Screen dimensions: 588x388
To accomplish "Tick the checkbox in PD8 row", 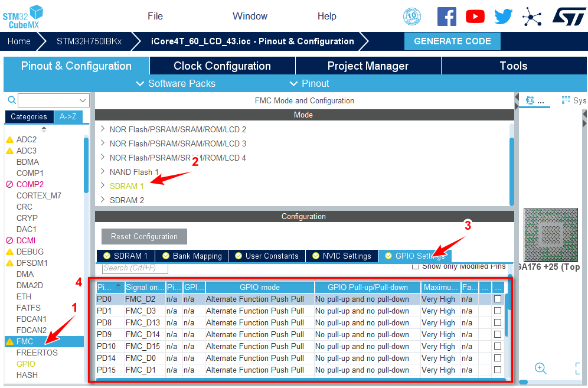I will [498, 323].
